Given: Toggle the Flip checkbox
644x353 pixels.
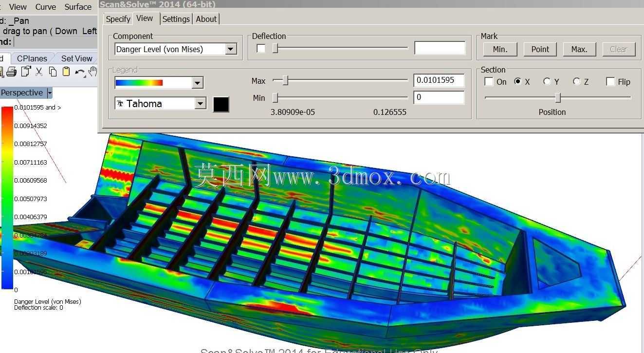Looking at the screenshot, I should coord(610,82).
